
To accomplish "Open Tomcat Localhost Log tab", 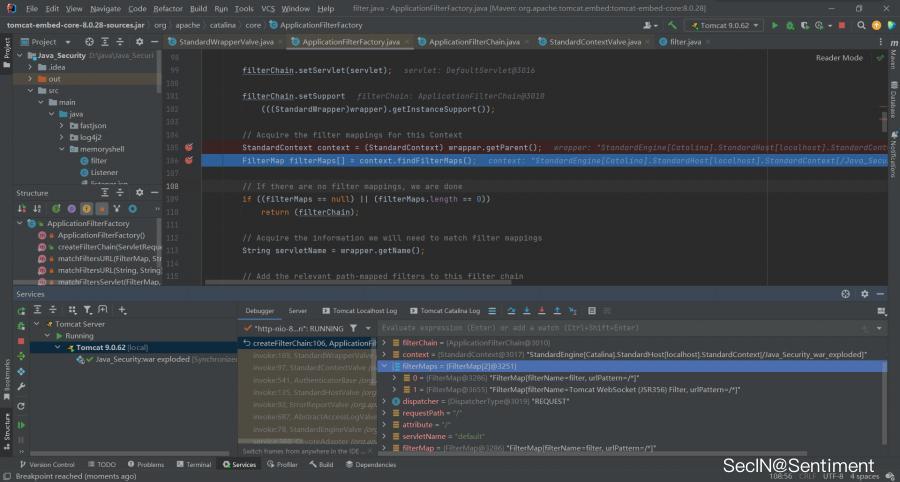I will tap(359, 311).
